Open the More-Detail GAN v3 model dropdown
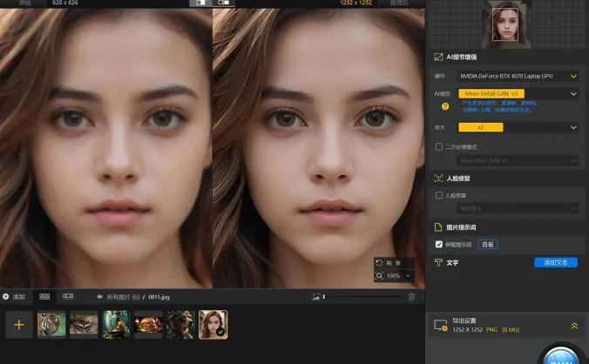The height and width of the screenshot is (364, 589). pyautogui.click(x=518, y=93)
